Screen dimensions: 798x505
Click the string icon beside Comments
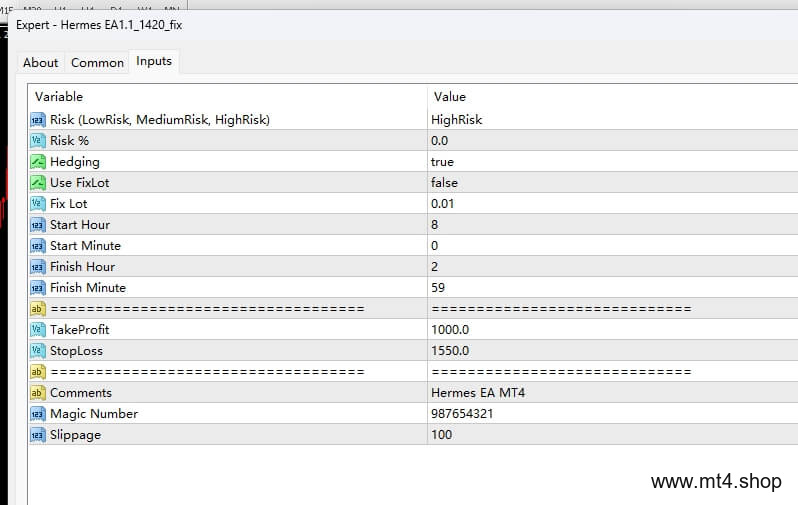pyautogui.click(x=38, y=393)
